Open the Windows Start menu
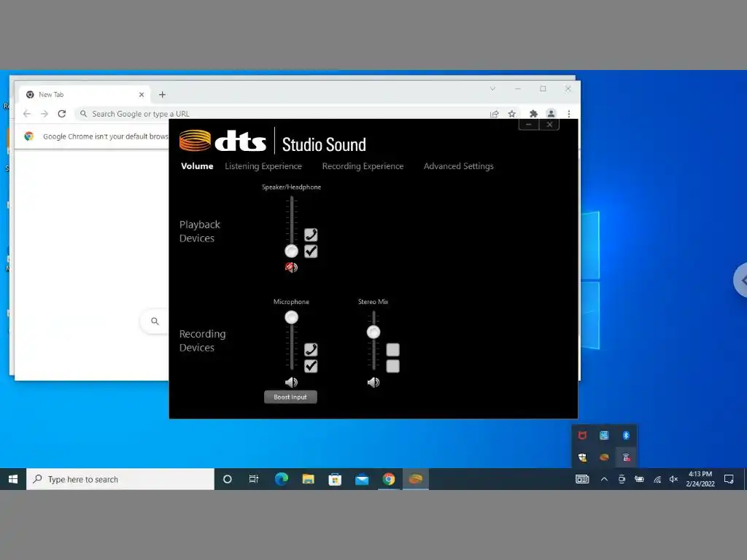This screenshot has width=747, height=560. (13, 479)
